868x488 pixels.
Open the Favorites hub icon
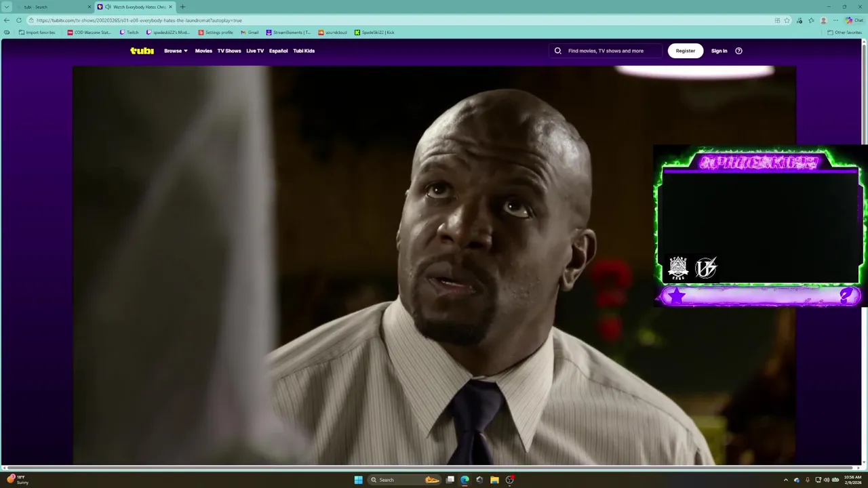(811, 20)
